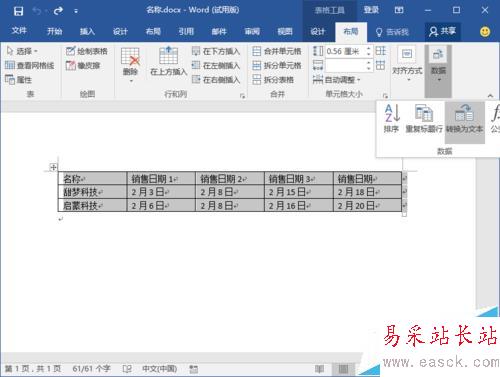Select the 绘制表格 draw table tool
The image size is (500, 377).
coord(87,51)
